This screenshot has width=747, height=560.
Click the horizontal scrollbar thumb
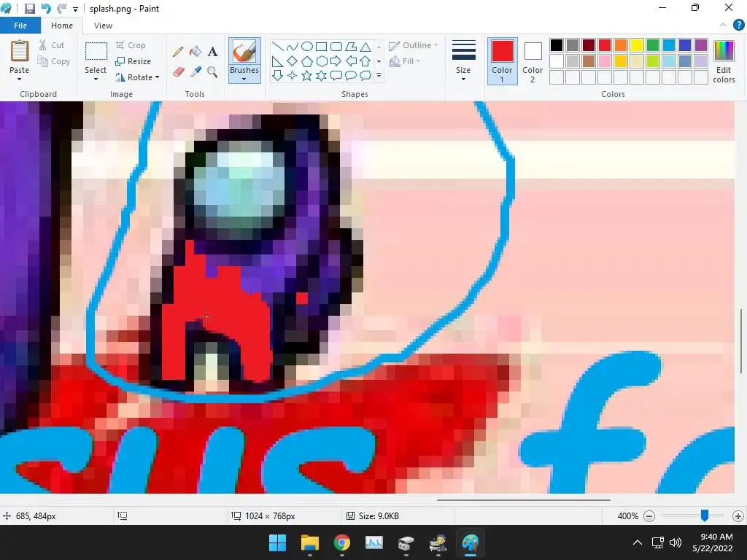523,500
